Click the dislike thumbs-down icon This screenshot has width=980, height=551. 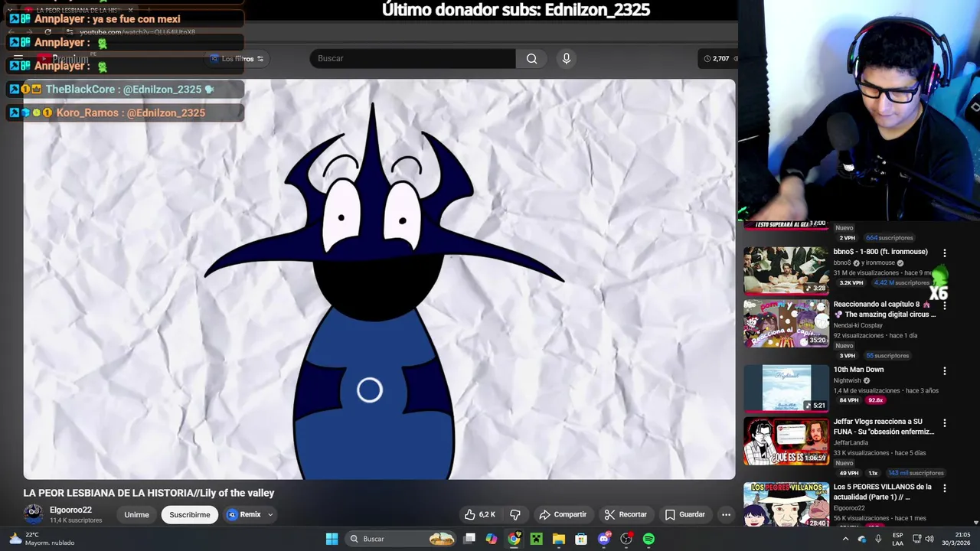click(515, 514)
